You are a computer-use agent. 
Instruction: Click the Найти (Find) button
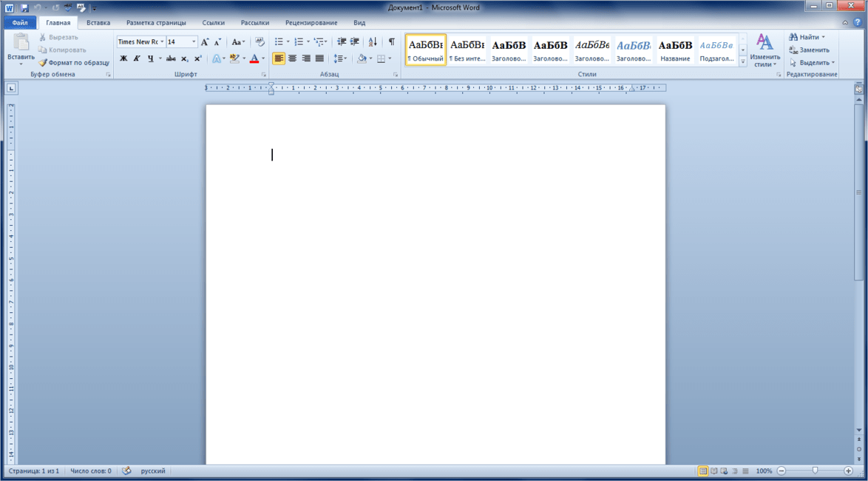coord(808,37)
